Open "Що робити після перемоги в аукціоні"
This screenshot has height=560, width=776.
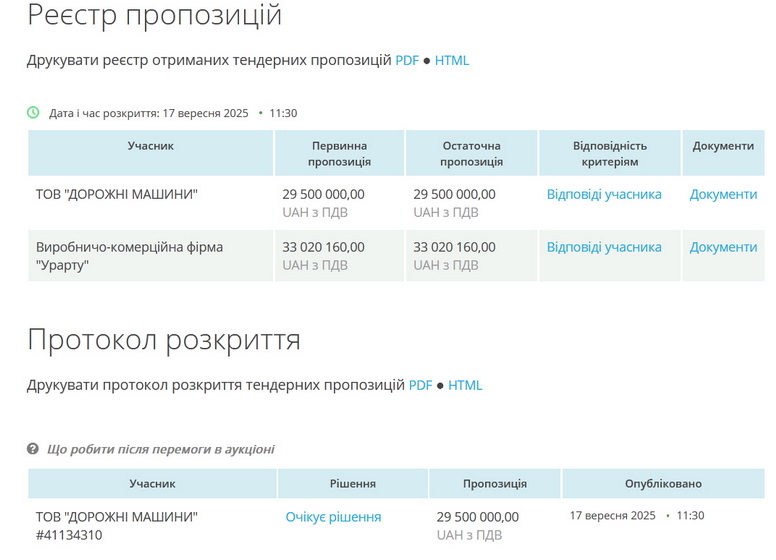(x=160, y=449)
